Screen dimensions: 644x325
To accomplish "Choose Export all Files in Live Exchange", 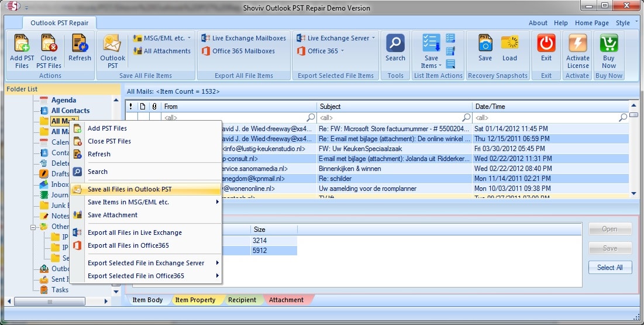I will [146, 232].
